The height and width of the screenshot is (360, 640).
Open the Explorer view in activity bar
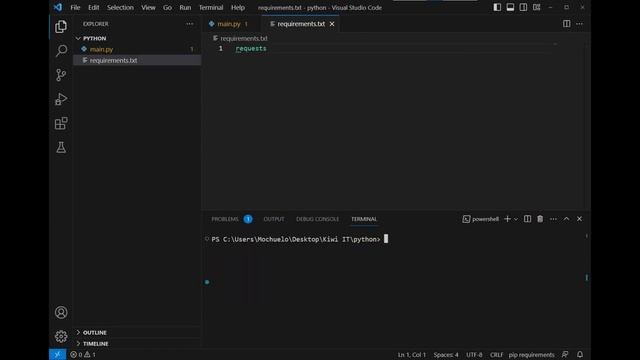[x=61, y=27]
